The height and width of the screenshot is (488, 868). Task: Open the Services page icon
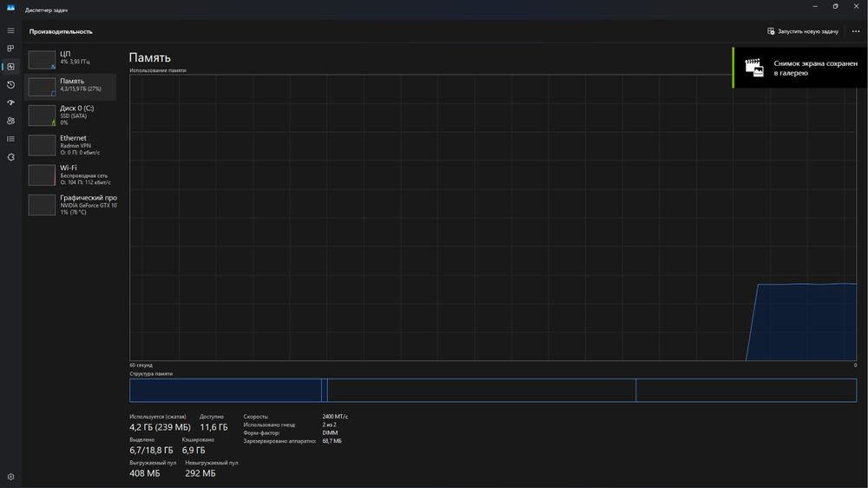click(10, 157)
